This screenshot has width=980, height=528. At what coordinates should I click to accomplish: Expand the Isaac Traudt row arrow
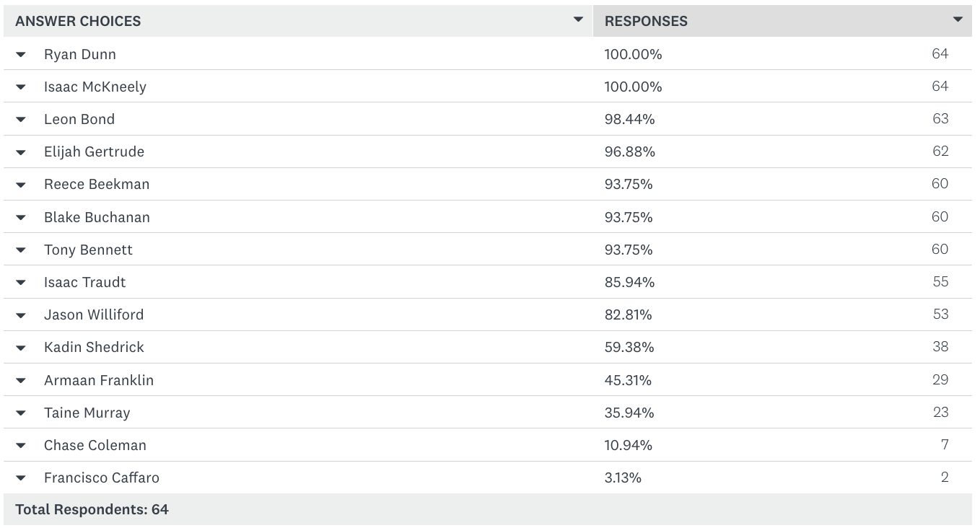coord(21,283)
